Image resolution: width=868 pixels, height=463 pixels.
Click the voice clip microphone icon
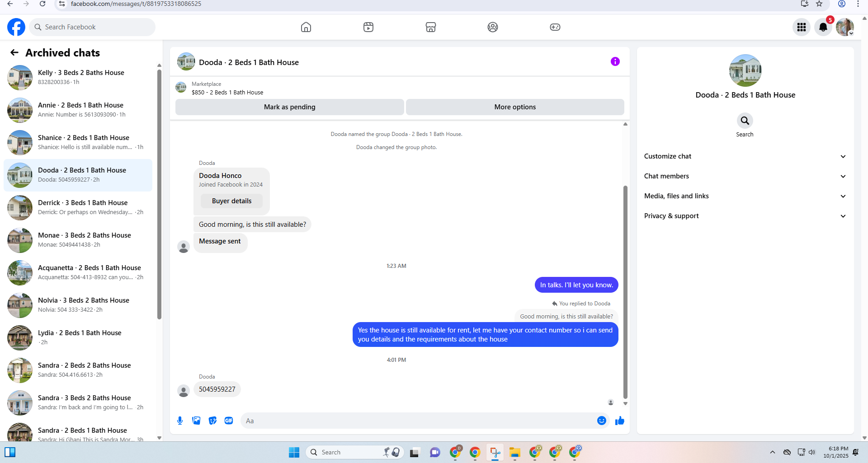pyautogui.click(x=180, y=421)
